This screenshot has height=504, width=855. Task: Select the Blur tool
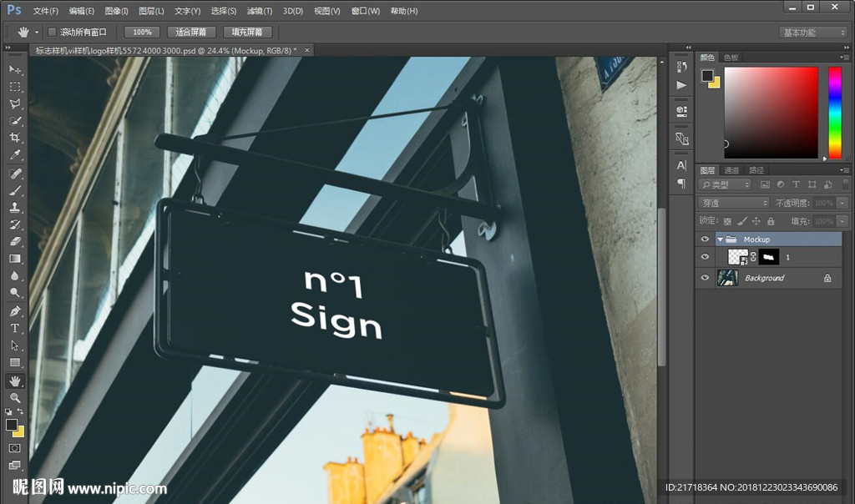click(15, 275)
